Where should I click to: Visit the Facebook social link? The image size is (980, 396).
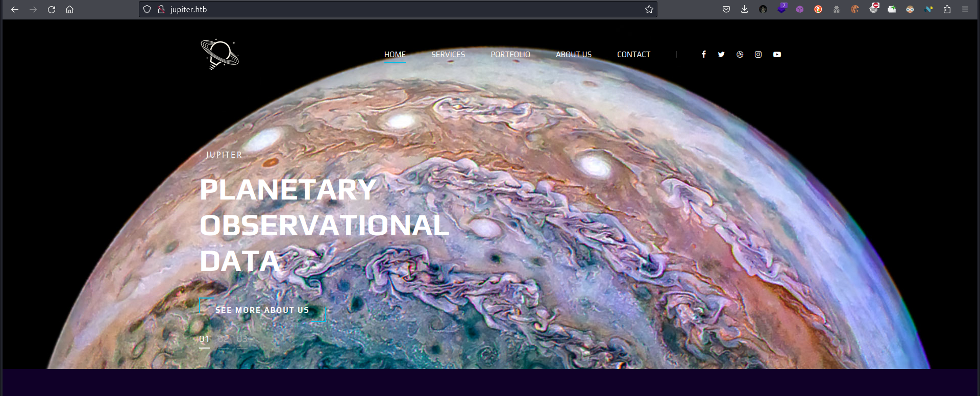(x=704, y=54)
